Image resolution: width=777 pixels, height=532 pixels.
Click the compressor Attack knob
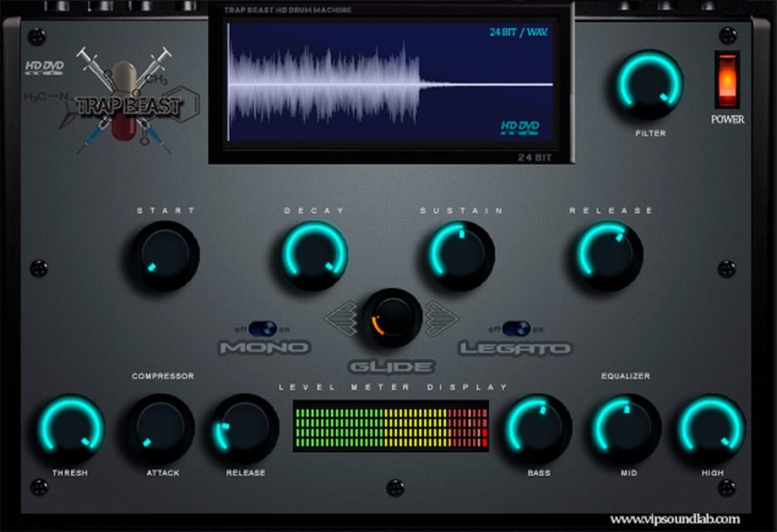pos(161,428)
